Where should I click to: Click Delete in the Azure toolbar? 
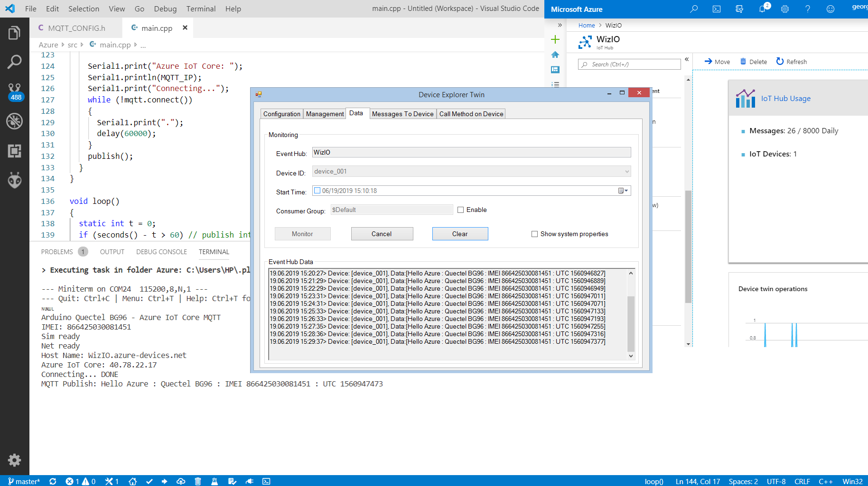click(753, 62)
